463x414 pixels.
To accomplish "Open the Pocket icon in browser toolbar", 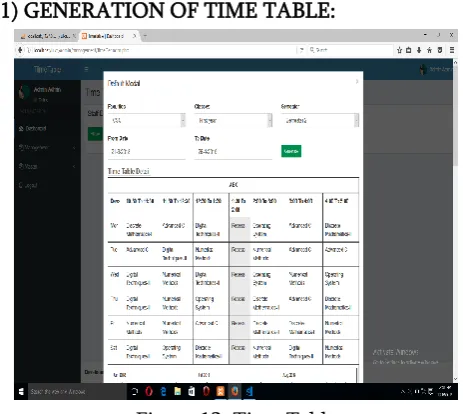I will pyautogui.click(x=440, y=50).
